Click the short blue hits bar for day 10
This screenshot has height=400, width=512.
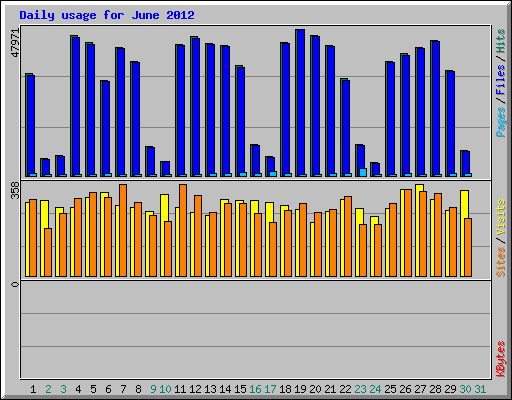click(x=166, y=169)
